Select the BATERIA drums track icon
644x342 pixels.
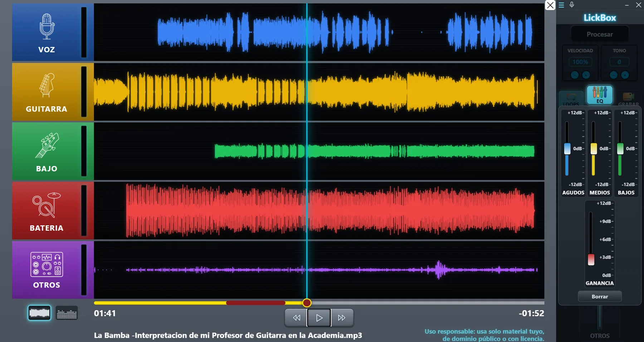point(47,205)
